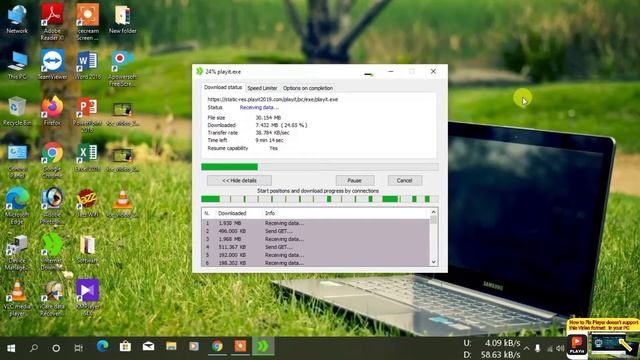640x360 pixels.
Task: Minimize the IDM download window
Action: point(391,71)
